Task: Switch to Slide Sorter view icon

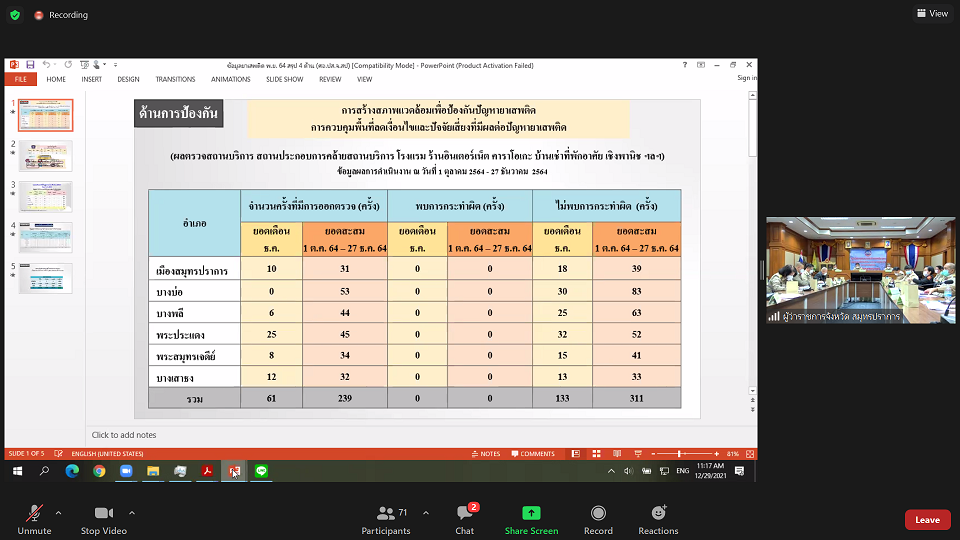Action: pos(596,454)
